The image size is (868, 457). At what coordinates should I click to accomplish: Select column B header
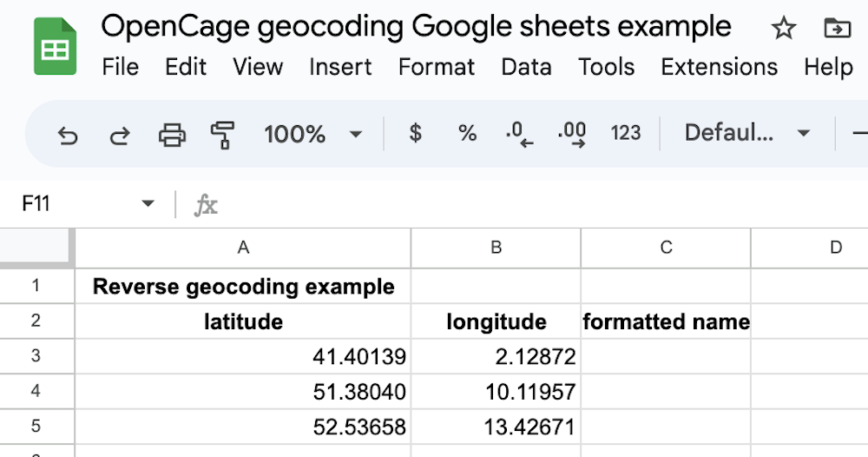496,248
